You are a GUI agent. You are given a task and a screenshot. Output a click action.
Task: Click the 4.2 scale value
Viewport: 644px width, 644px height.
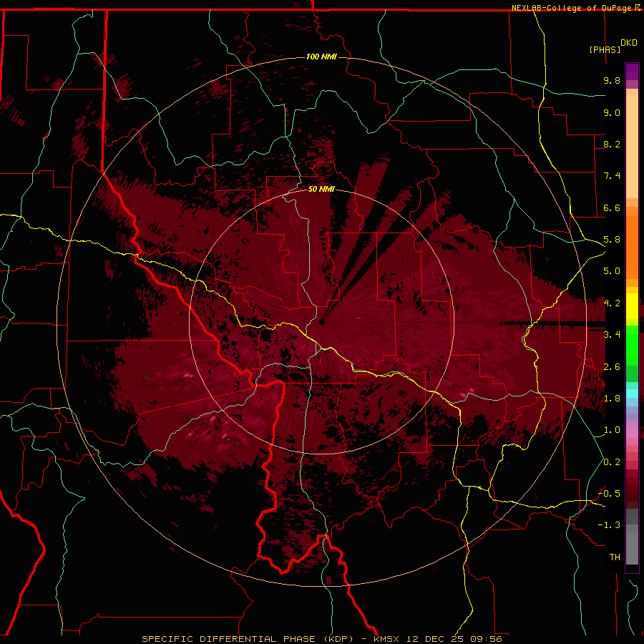(x=612, y=303)
